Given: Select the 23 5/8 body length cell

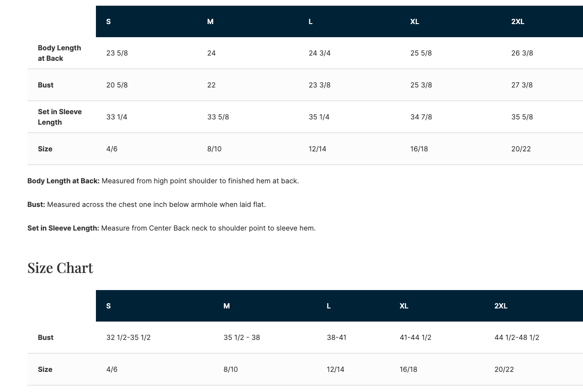Looking at the screenshot, I should [x=117, y=53].
